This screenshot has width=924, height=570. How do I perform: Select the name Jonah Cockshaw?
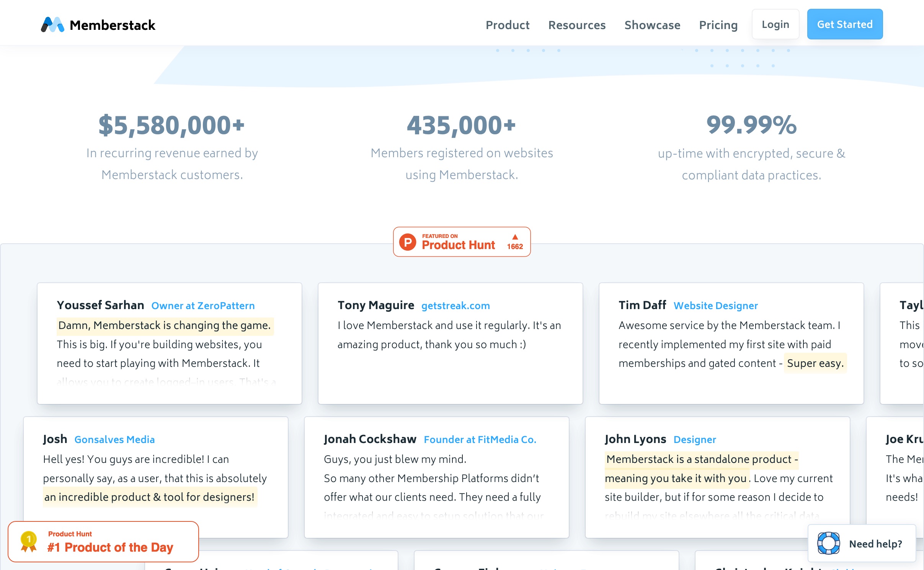pos(370,439)
